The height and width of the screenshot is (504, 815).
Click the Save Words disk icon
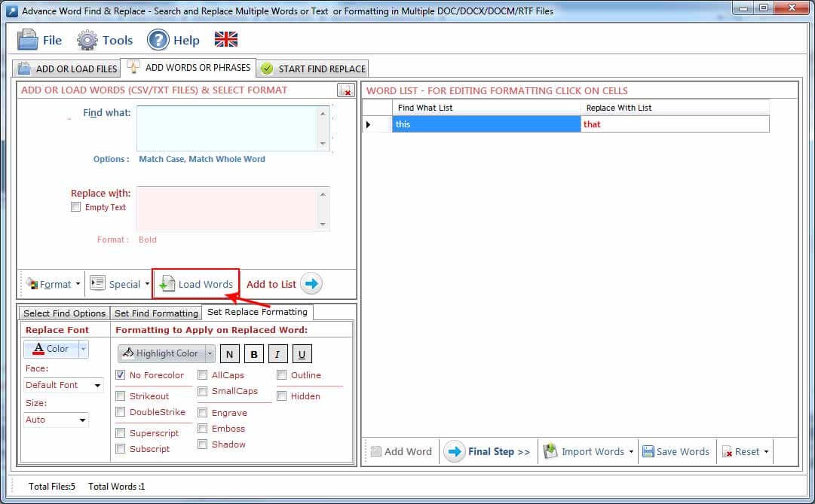(648, 452)
